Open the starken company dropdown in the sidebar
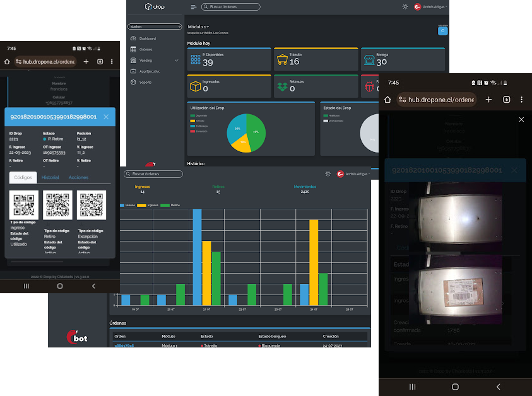 [155, 26]
